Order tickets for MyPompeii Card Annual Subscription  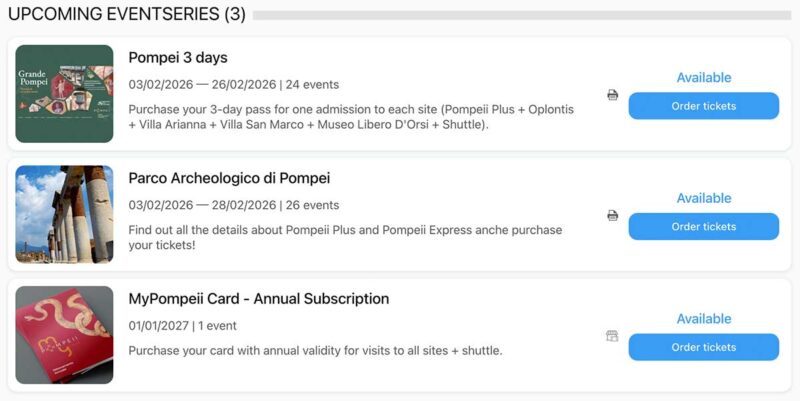(x=703, y=347)
